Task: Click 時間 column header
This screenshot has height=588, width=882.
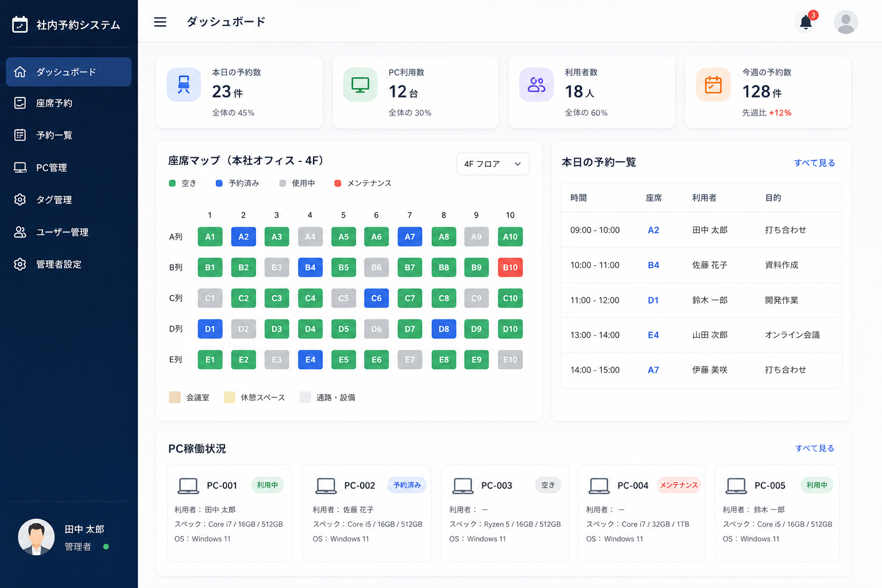Action: point(578,198)
